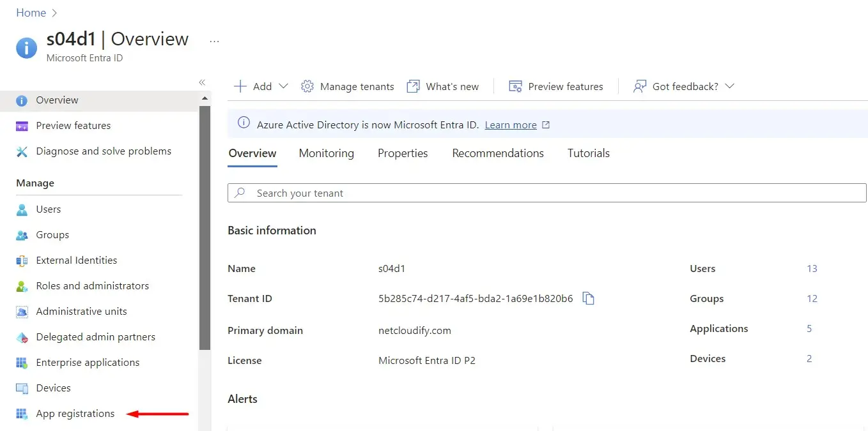The width and height of the screenshot is (868, 431).
Task: Switch to the Monitoring tab
Action: (326, 153)
